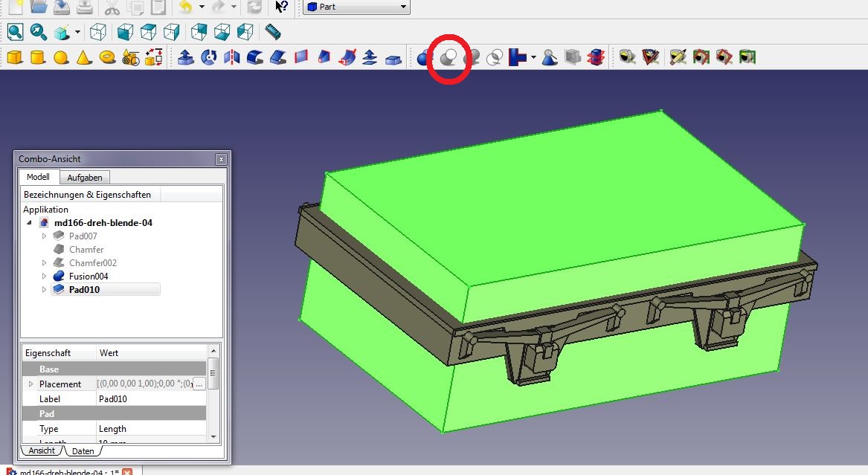Open the Redo history dropdown arrow
Image resolution: width=868 pixels, height=475 pixels.
234,7
